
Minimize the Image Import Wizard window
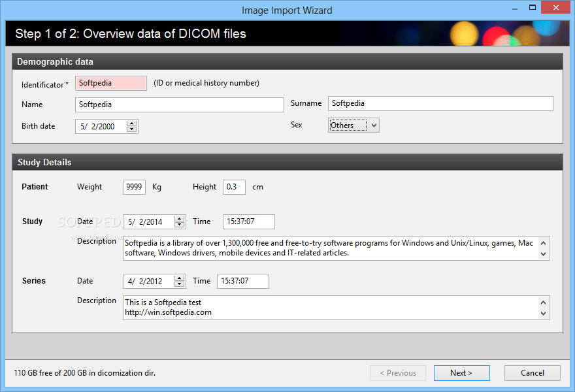tap(515, 8)
